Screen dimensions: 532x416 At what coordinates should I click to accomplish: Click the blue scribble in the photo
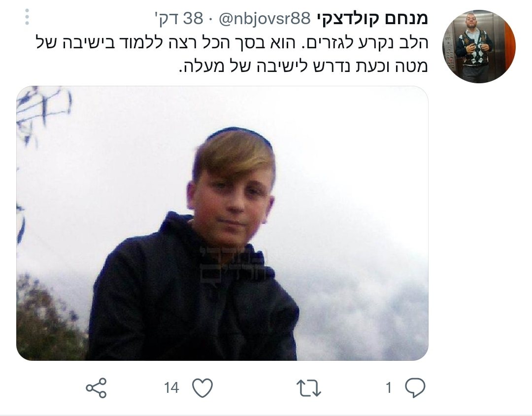point(42,112)
